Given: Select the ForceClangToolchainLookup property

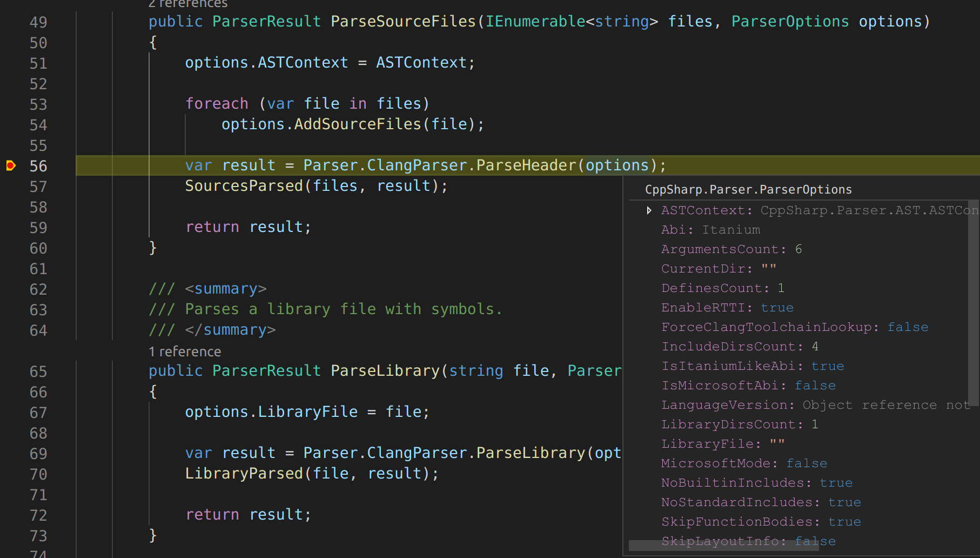Looking at the screenshot, I should 794,327.
